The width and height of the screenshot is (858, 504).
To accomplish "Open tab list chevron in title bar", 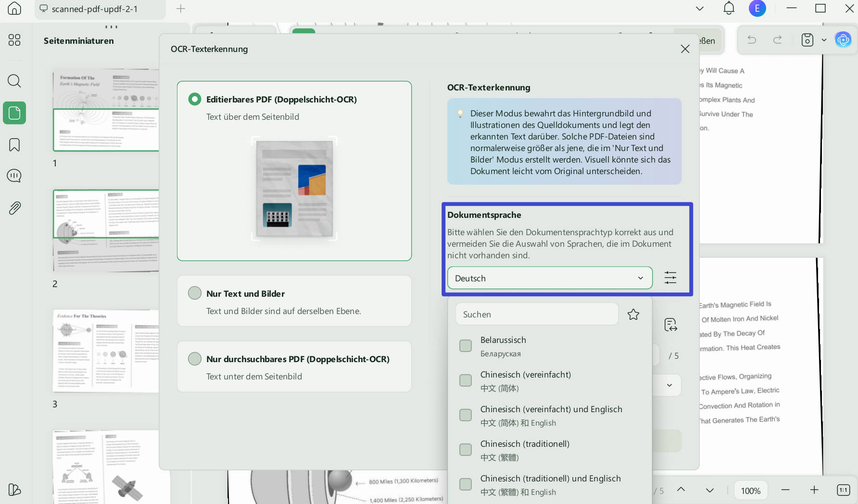I will [x=700, y=8].
